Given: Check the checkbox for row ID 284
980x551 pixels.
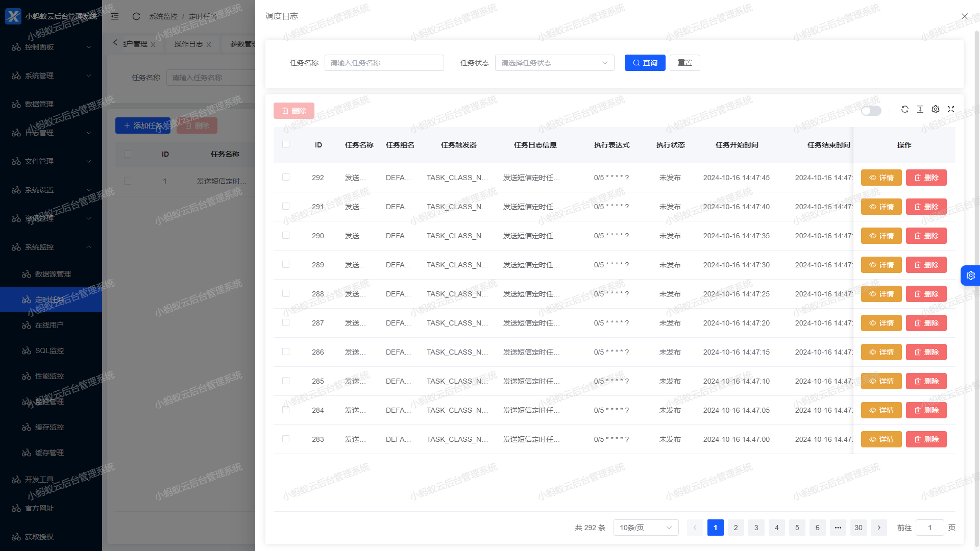Looking at the screenshot, I should coord(286,410).
